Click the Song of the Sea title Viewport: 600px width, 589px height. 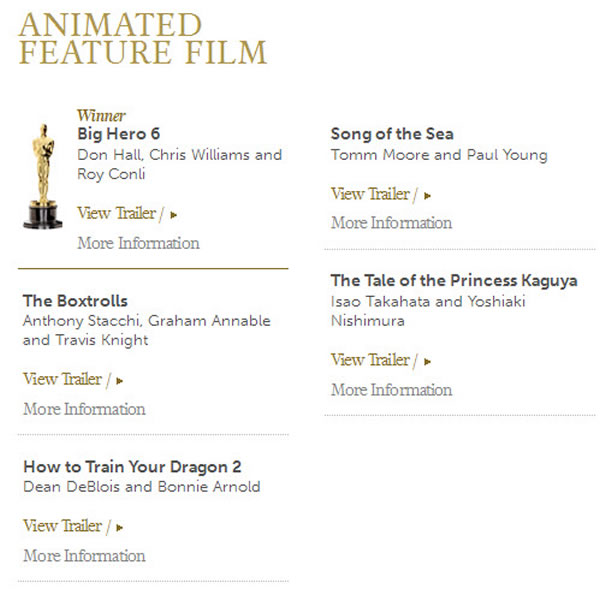click(x=392, y=135)
